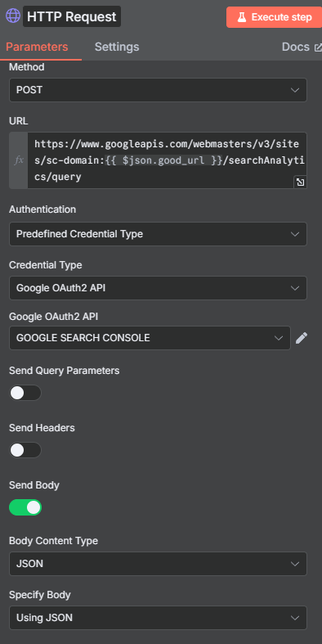Click into the URL input field
The width and height of the screenshot is (322, 644).
coord(167,160)
